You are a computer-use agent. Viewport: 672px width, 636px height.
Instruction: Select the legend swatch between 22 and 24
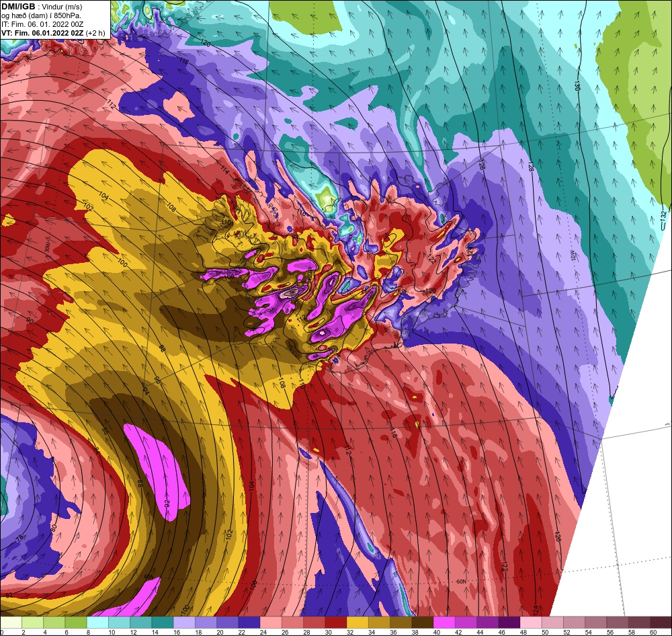pyautogui.click(x=249, y=623)
